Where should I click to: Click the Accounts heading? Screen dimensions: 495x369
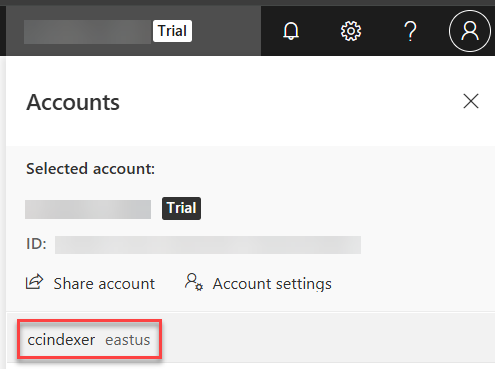click(73, 102)
